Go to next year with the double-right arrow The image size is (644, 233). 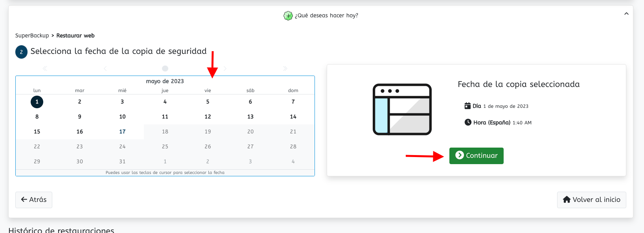[x=285, y=68]
